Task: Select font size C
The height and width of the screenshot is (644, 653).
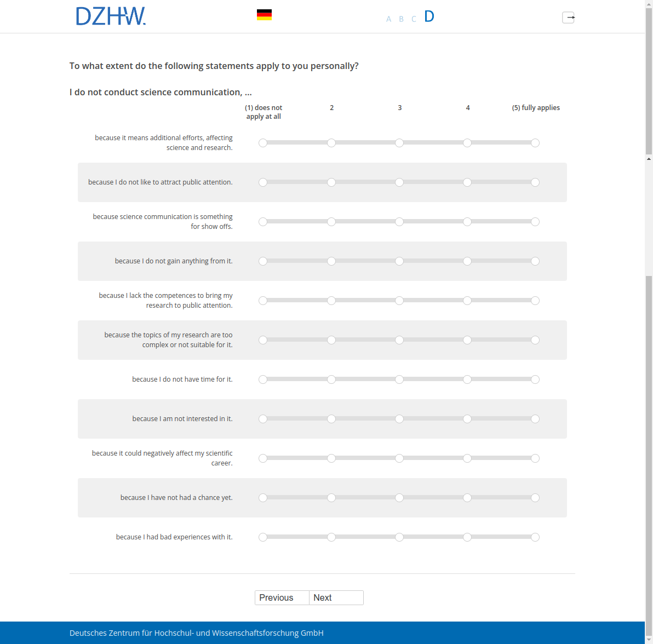Action: [414, 19]
